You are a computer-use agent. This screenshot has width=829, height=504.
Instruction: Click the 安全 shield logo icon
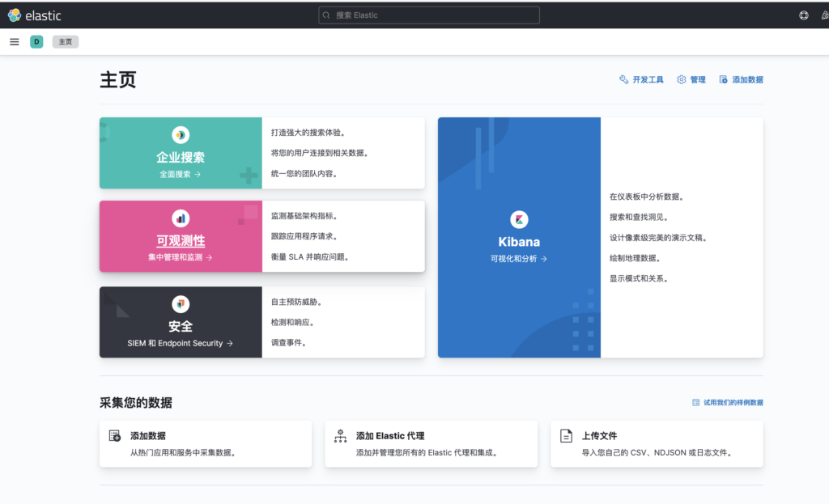point(181,303)
